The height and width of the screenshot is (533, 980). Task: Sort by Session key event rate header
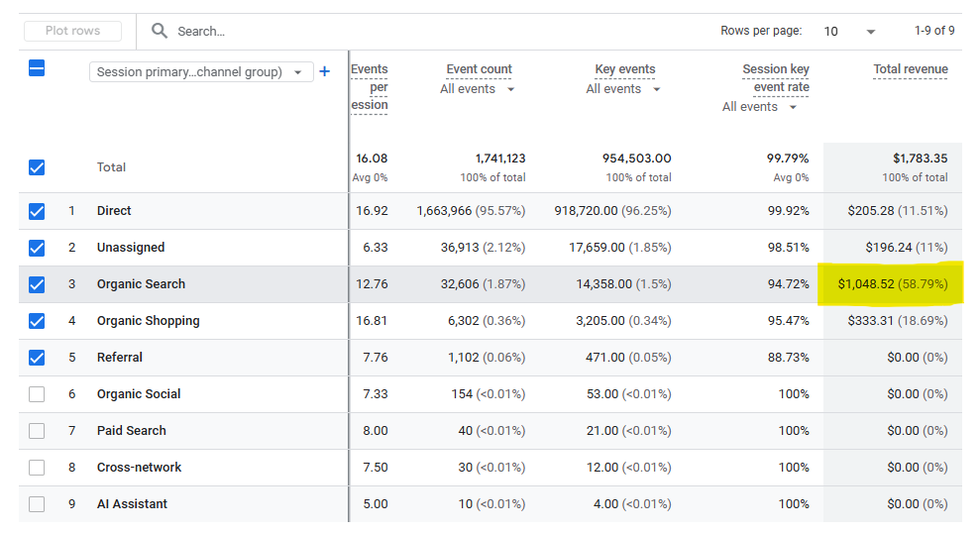(776, 78)
